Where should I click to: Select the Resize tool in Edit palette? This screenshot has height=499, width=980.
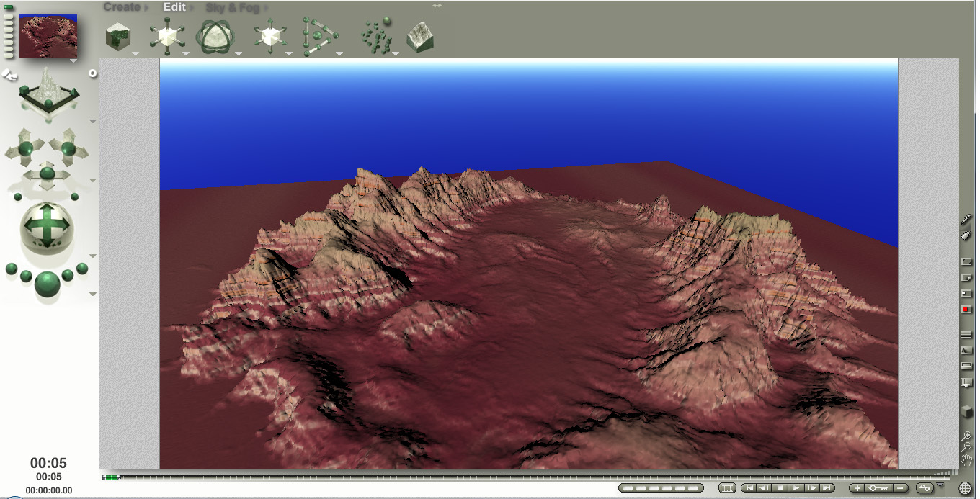pyautogui.click(x=166, y=36)
